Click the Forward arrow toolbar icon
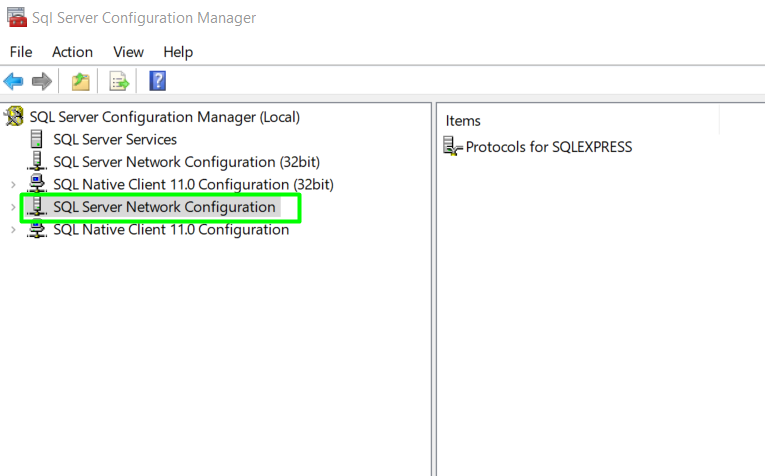The width and height of the screenshot is (765, 476). (x=41, y=81)
